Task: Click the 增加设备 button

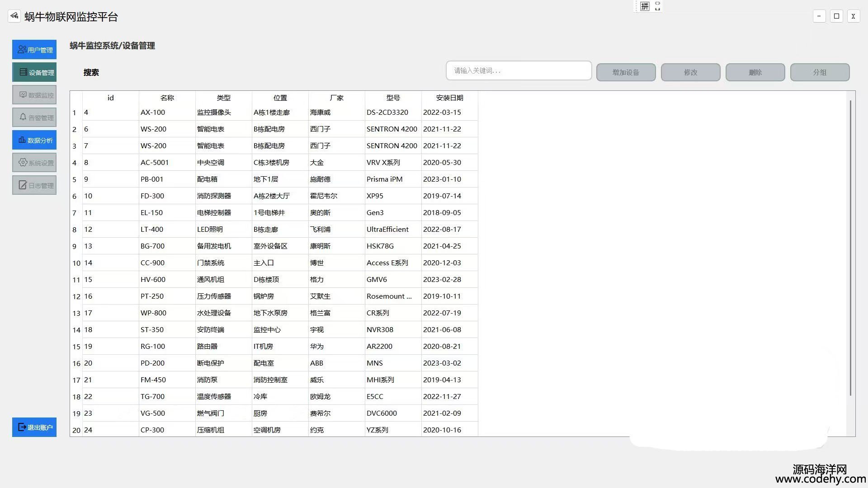Action: (x=626, y=72)
